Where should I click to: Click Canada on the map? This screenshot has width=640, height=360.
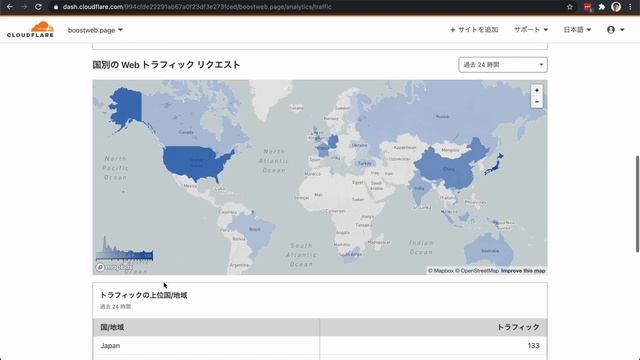tap(186, 132)
